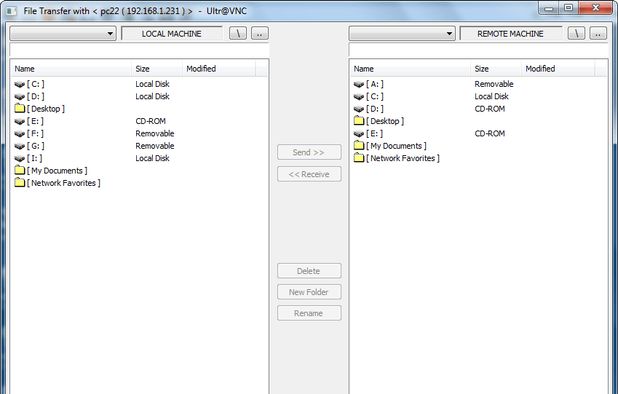Go up one level on local machine
This screenshot has width=618, height=394.
tap(260, 33)
